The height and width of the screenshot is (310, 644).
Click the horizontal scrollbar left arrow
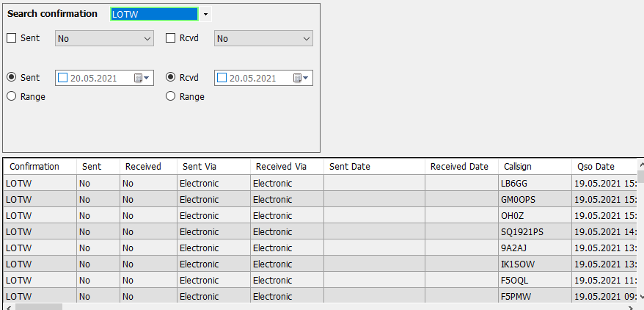(x=8, y=307)
